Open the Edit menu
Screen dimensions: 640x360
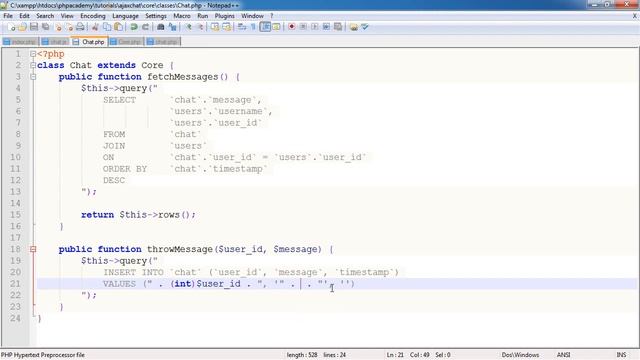point(24,16)
